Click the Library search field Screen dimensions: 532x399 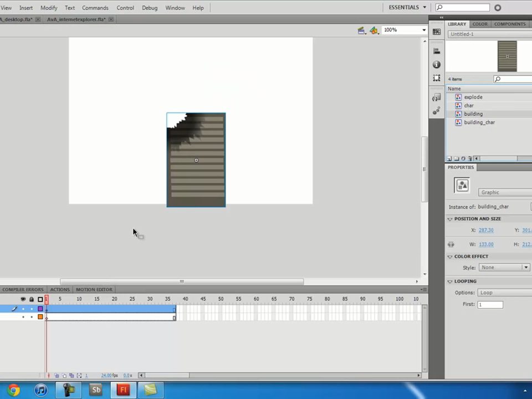pyautogui.click(x=513, y=79)
